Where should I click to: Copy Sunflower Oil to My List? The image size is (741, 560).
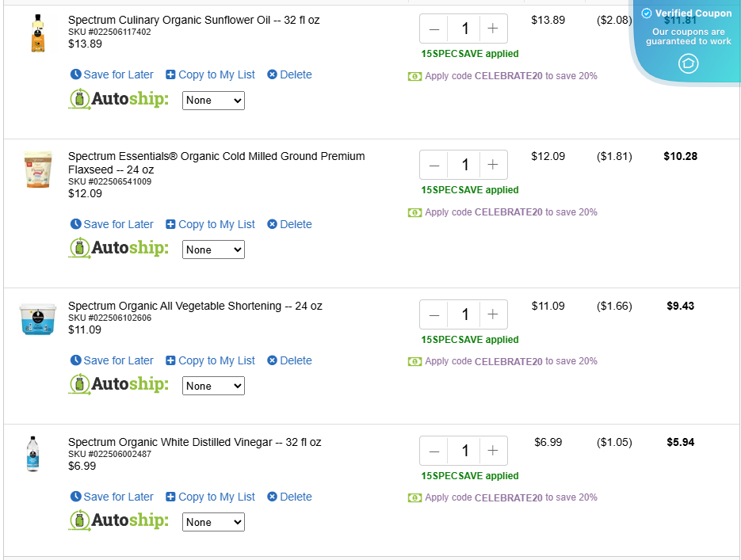coord(210,74)
